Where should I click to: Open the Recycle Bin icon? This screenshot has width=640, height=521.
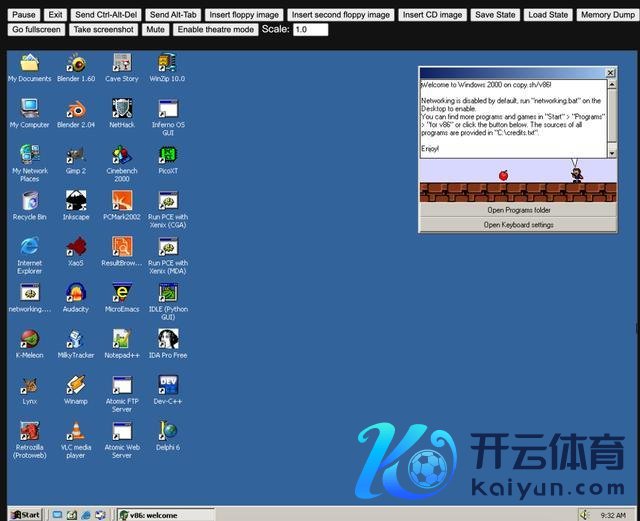click(x=30, y=201)
